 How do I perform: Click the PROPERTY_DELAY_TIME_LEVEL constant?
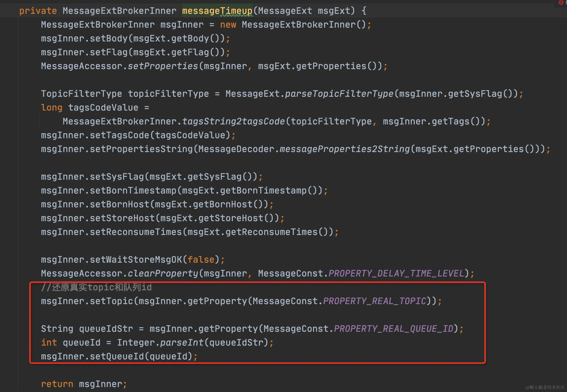pyautogui.click(x=396, y=274)
